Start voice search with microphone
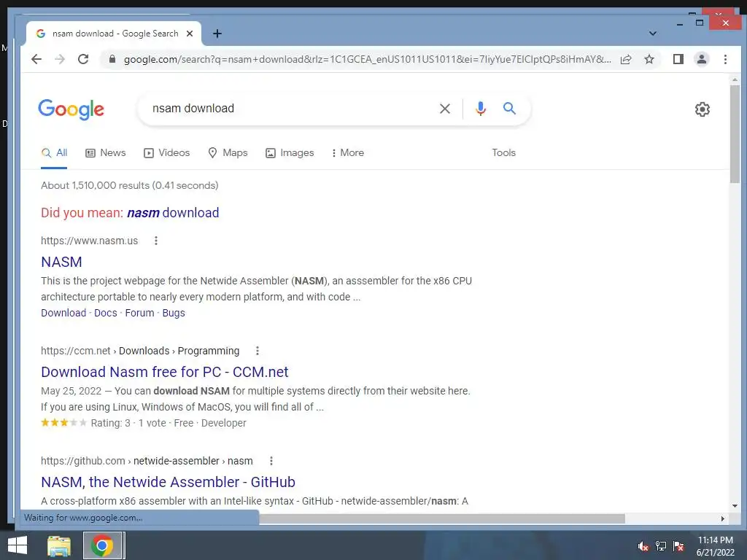Viewport: 747px width, 560px height. tap(481, 109)
